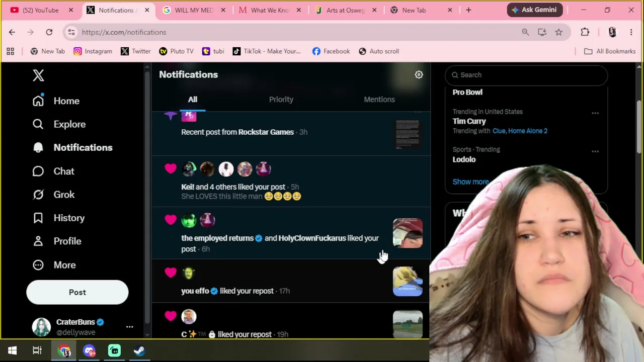Viewport: 644px width, 362px height.
Task: Click the Ask Gemini button
Action: pos(534,10)
